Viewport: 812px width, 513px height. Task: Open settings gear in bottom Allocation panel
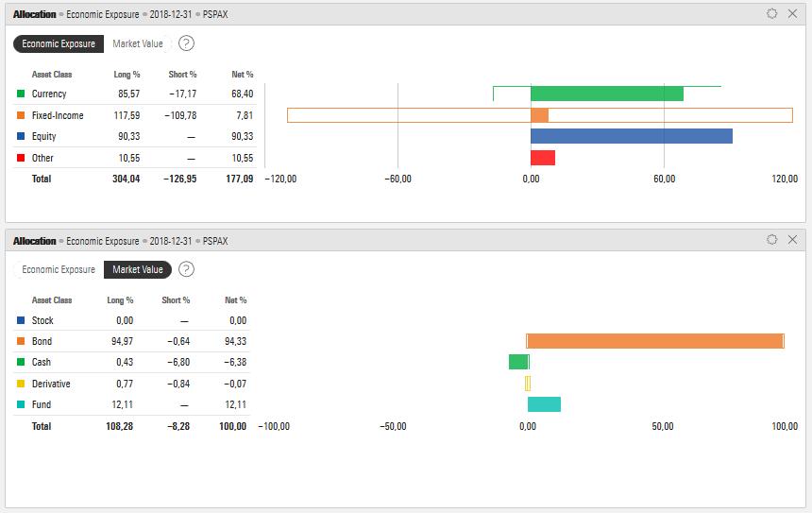coord(771,240)
